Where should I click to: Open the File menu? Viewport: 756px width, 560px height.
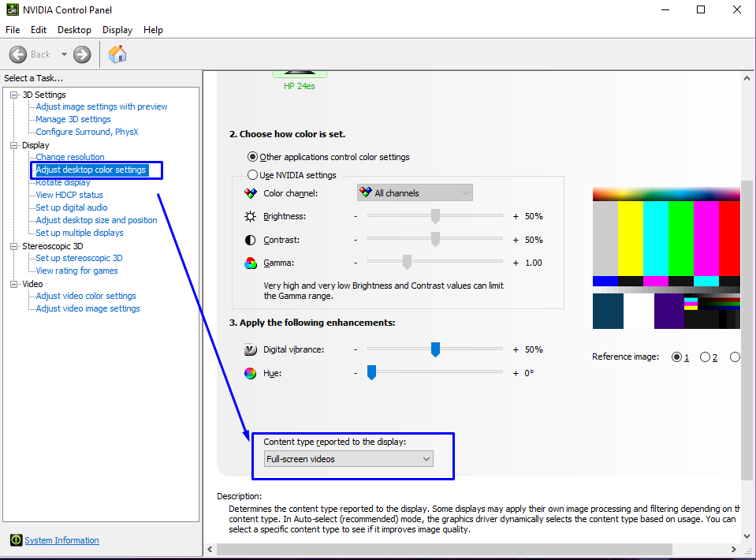pos(13,30)
